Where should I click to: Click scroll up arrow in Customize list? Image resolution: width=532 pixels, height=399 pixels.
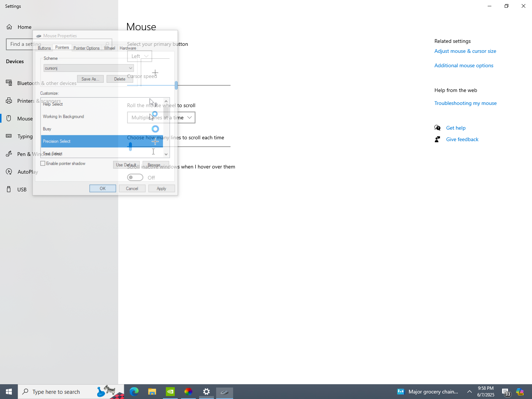(x=166, y=101)
